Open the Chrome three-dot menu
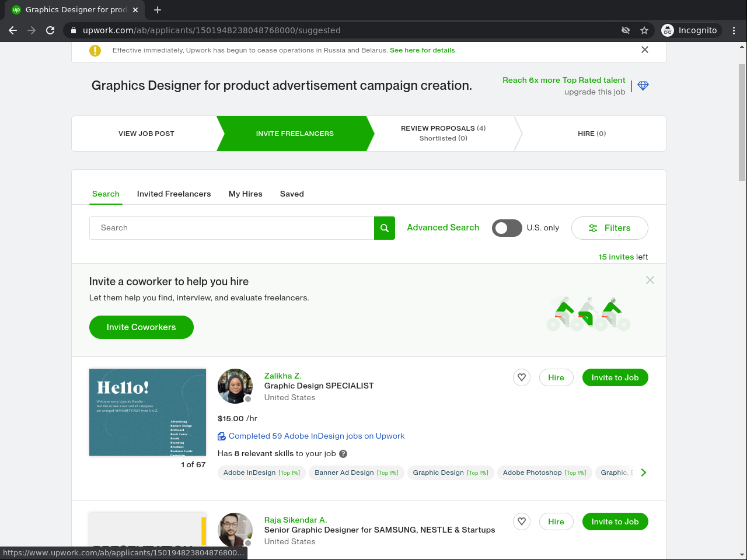This screenshot has width=747, height=560. (x=734, y=30)
